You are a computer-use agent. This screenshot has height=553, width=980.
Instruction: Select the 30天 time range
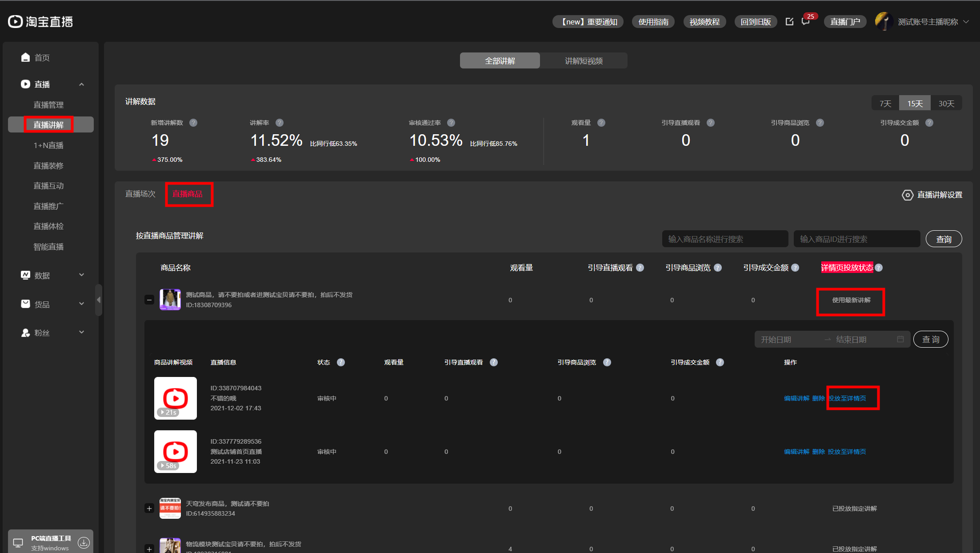coord(946,103)
